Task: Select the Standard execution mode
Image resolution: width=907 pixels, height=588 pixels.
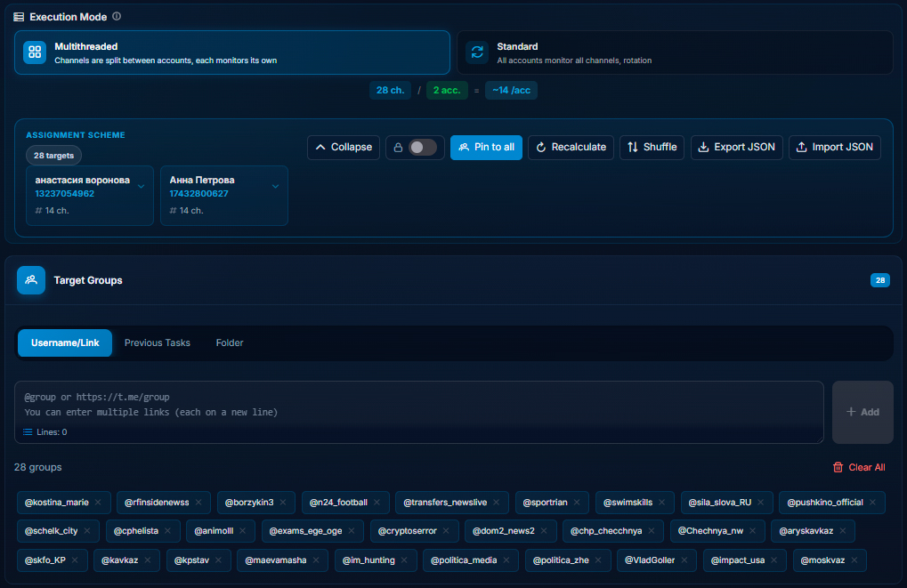Action: tap(675, 52)
